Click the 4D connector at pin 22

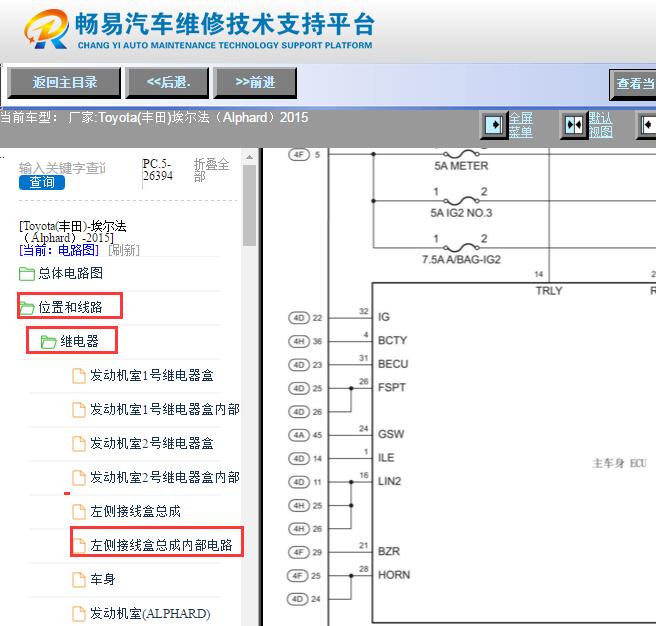[299, 318]
